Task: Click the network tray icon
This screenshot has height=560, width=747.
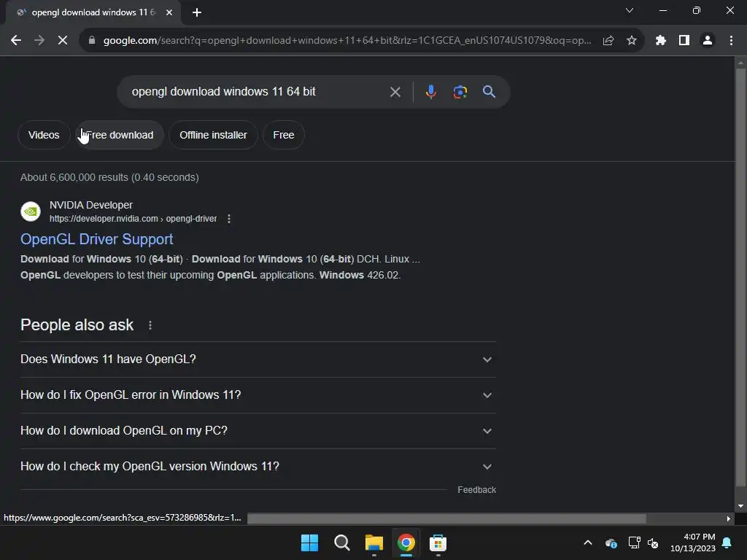Action: tap(634, 542)
